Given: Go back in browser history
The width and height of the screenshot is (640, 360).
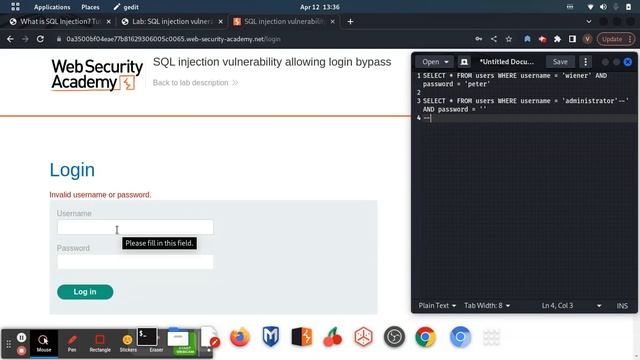Looking at the screenshot, I should tap(10, 39).
